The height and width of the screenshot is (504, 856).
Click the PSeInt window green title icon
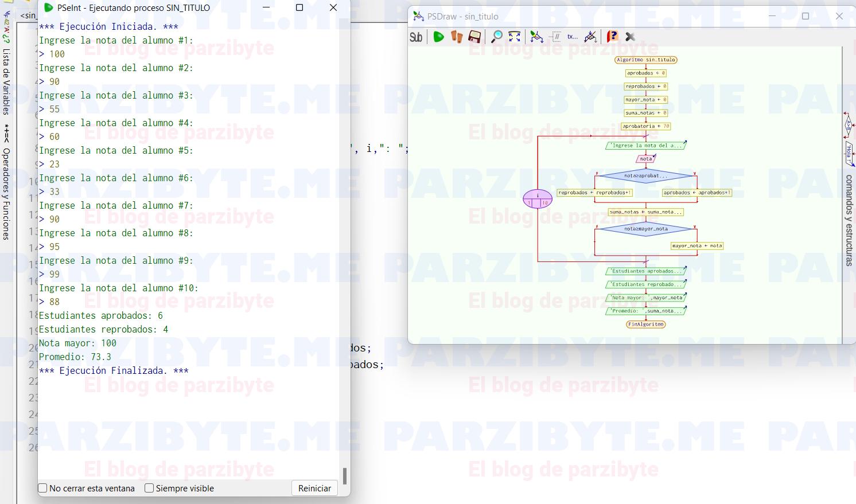[49, 7]
